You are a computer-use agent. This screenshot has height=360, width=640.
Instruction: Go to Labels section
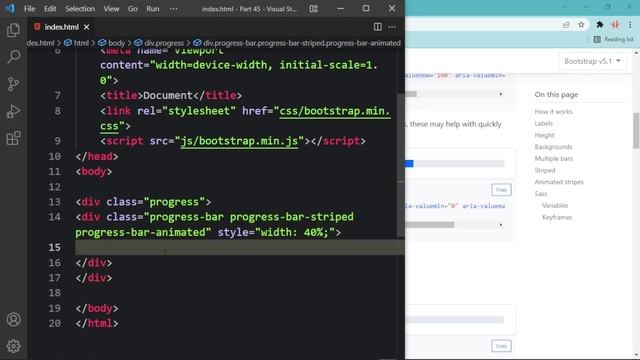coord(543,123)
